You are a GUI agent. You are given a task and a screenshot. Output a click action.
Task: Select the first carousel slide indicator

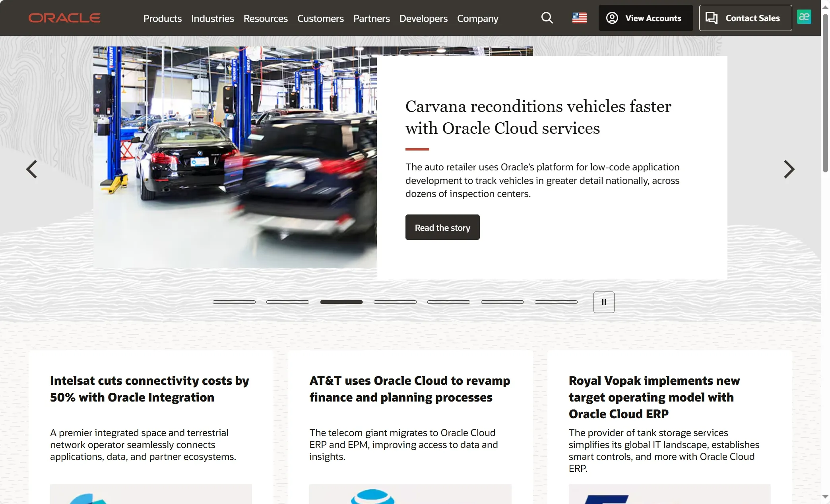tap(234, 302)
